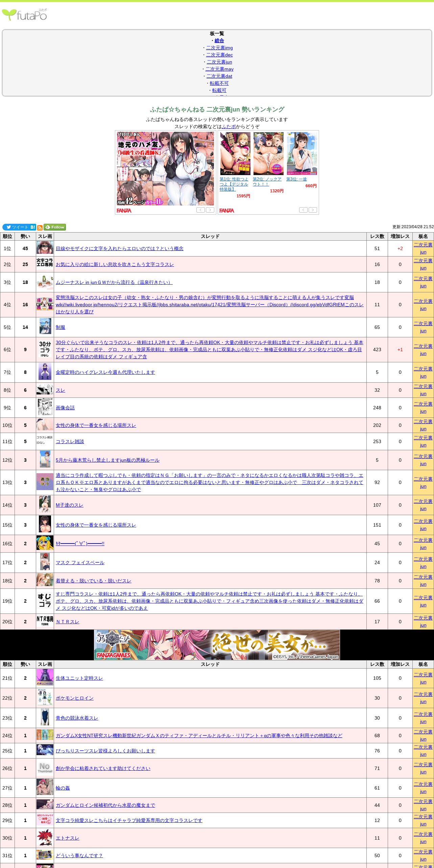Open the 第1位 product link in the ranking ad
This screenshot has width=434, height=868.
[x=234, y=184]
